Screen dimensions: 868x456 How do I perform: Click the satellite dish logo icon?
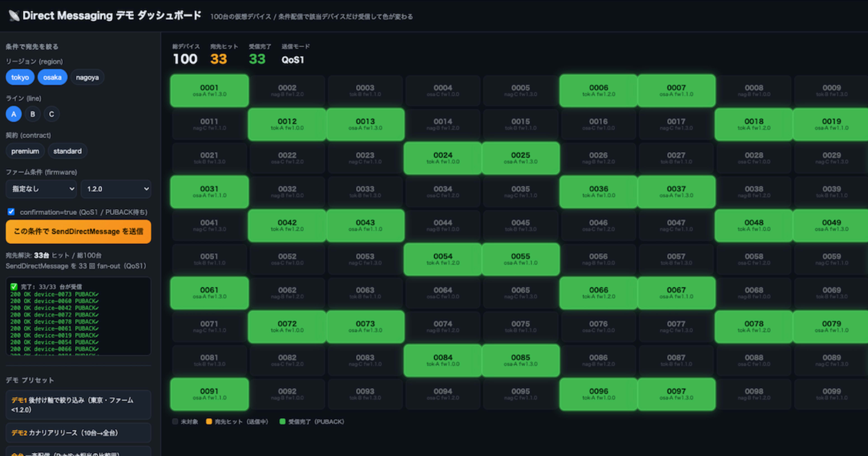14,16
